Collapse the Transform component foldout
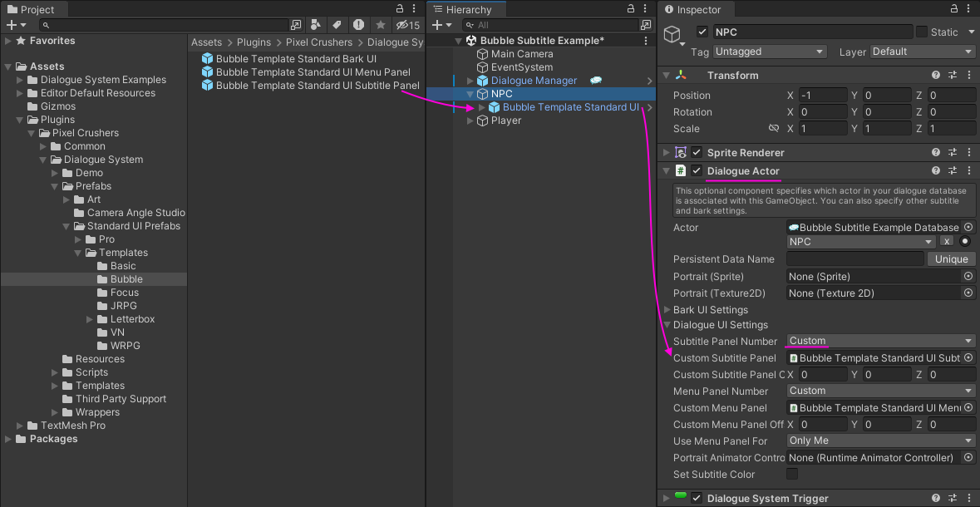Viewport: 980px width, 507px height. point(667,75)
